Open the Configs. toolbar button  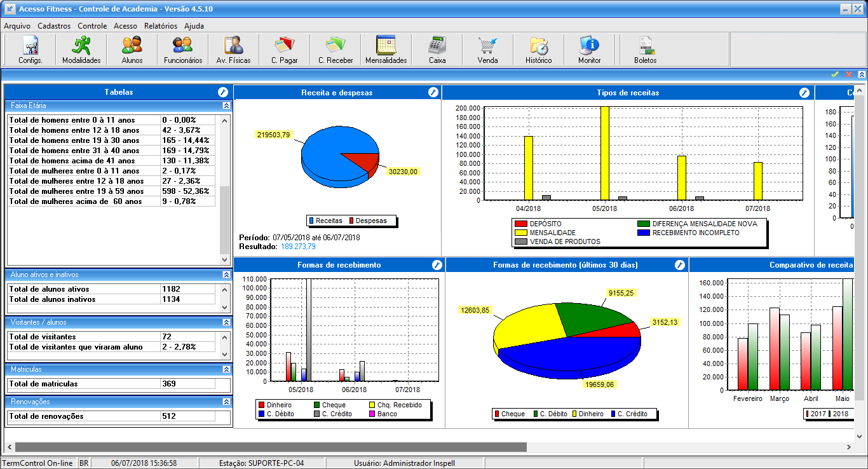coord(31,50)
